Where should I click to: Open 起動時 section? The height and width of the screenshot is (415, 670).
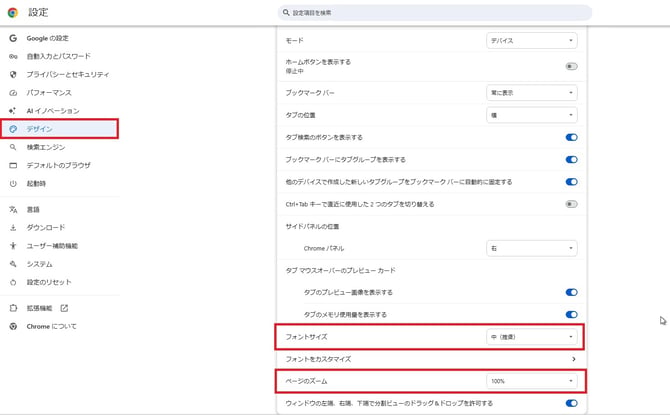click(x=36, y=183)
